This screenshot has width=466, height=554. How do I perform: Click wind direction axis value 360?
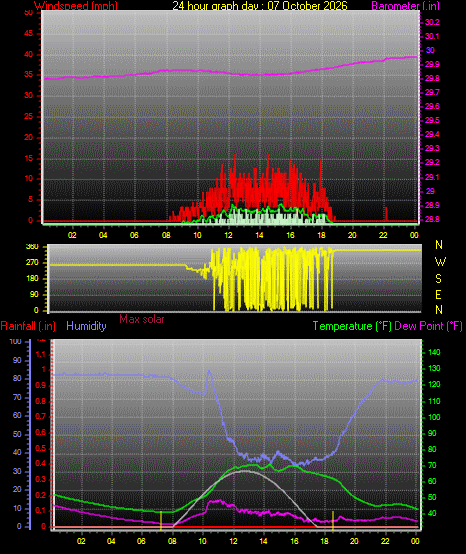[x=32, y=247]
